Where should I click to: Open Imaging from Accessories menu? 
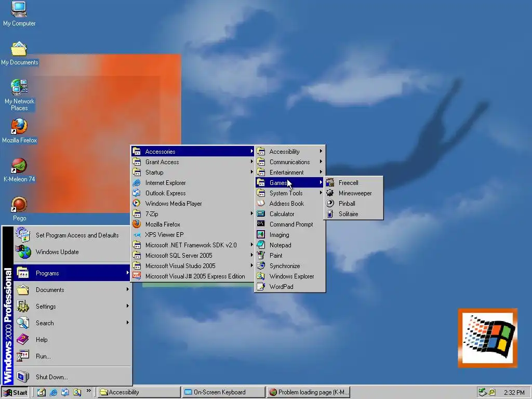[x=290, y=235]
